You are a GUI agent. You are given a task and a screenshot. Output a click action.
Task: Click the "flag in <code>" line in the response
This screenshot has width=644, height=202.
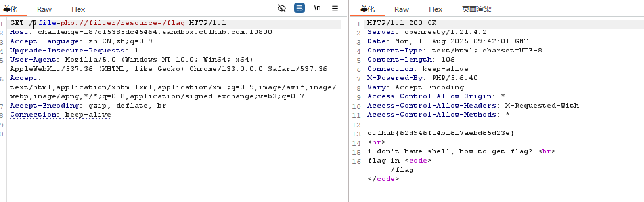[400, 161]
